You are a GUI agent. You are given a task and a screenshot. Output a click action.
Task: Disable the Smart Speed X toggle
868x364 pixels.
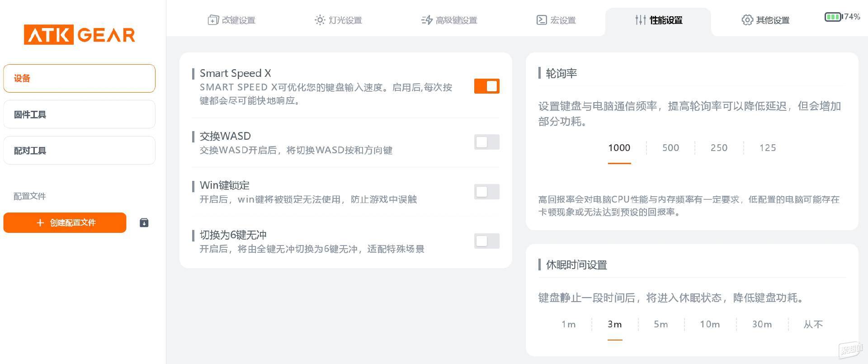point(486,86)
